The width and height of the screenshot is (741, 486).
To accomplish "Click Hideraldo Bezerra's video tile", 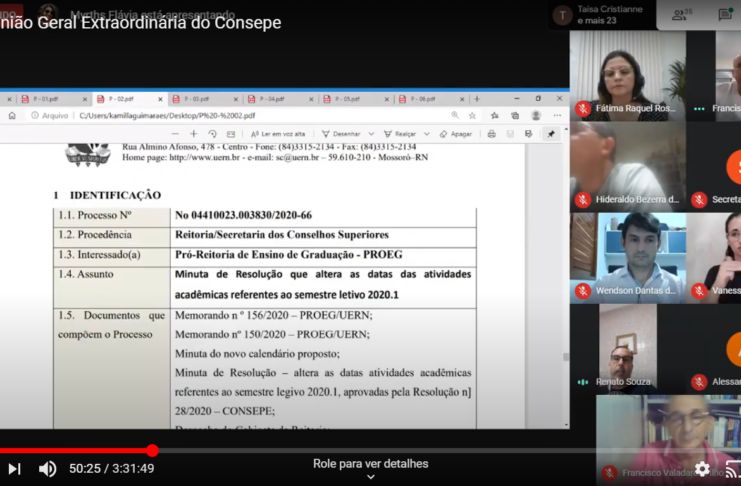I will [628, 167].
